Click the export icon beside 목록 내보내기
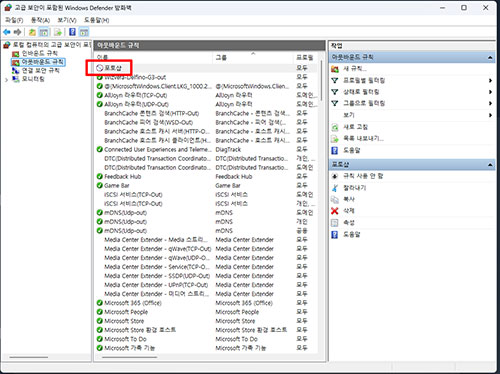 [335, 138]
